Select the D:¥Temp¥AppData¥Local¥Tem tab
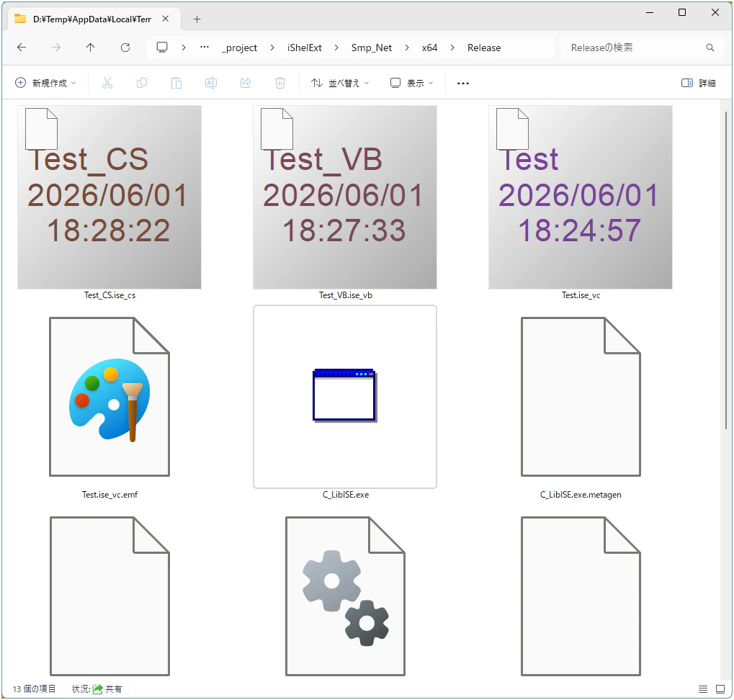 [x=91, y=19]
